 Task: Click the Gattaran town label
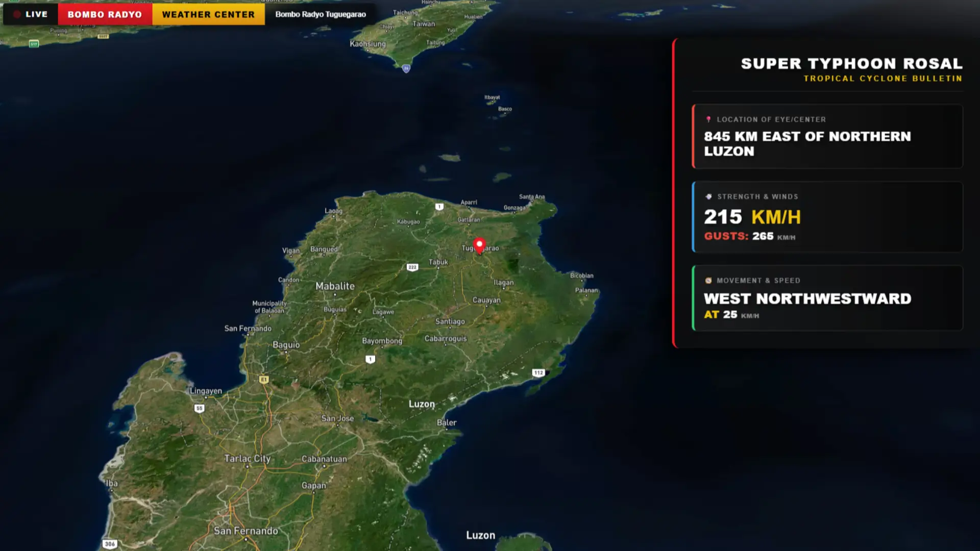469,219
